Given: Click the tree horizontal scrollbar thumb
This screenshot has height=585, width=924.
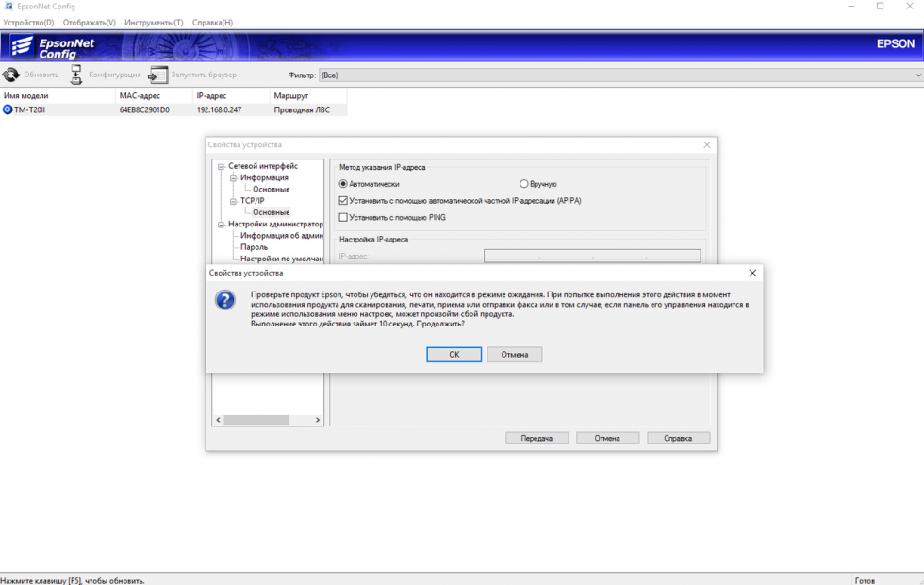Looking at the screenshot, I should tap(256, 420).
